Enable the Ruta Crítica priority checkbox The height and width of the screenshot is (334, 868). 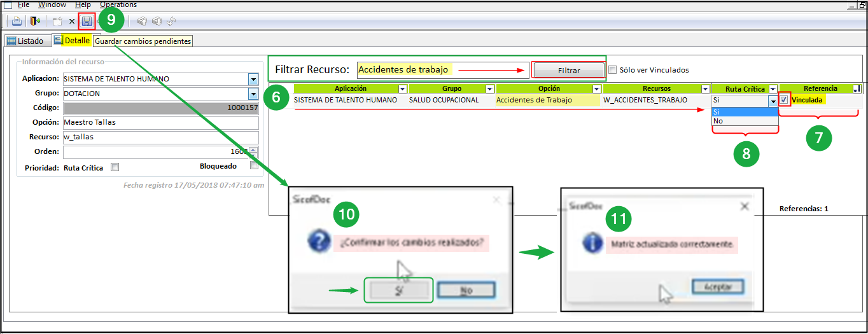click(115, 167)
